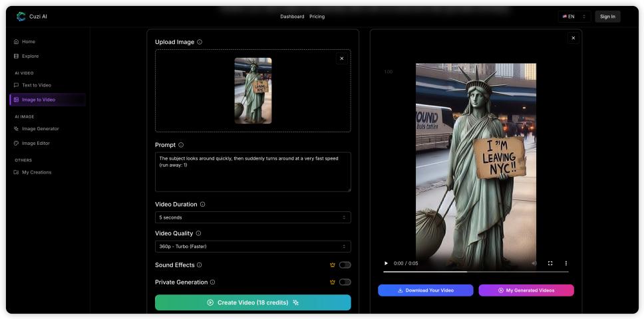This screenshot has width=644, height=319.
Task: Open Text to Video in sidebar
Action: tap(36, 85)
